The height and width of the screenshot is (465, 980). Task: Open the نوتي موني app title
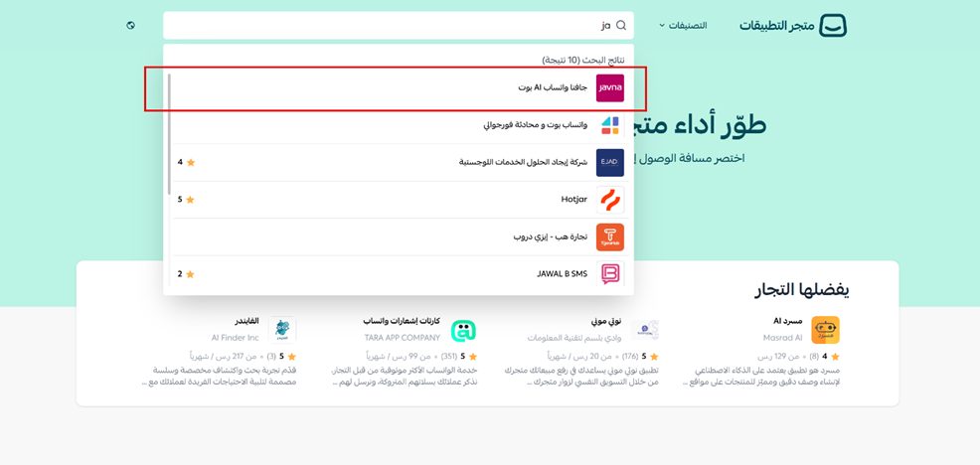coord(607,321)
